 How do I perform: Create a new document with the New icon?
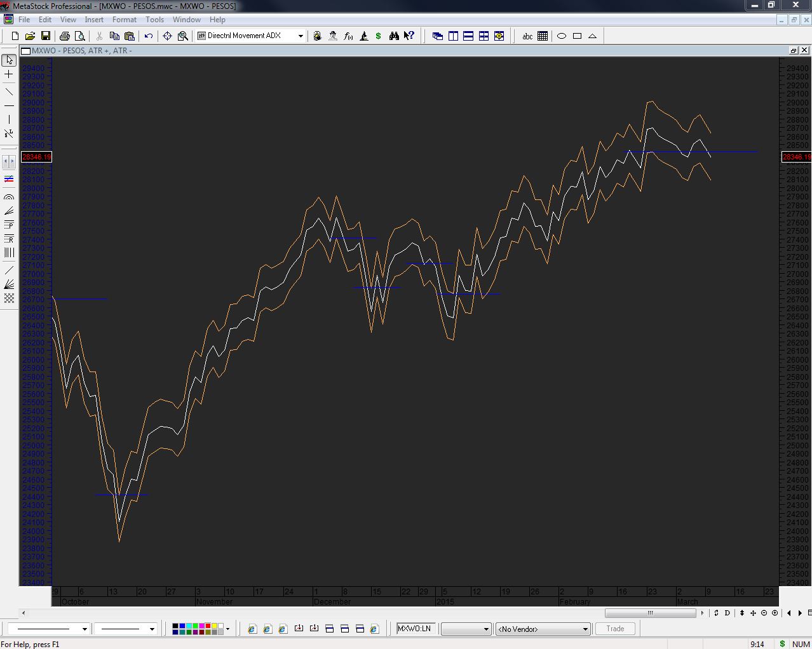[x=15, y=36]
